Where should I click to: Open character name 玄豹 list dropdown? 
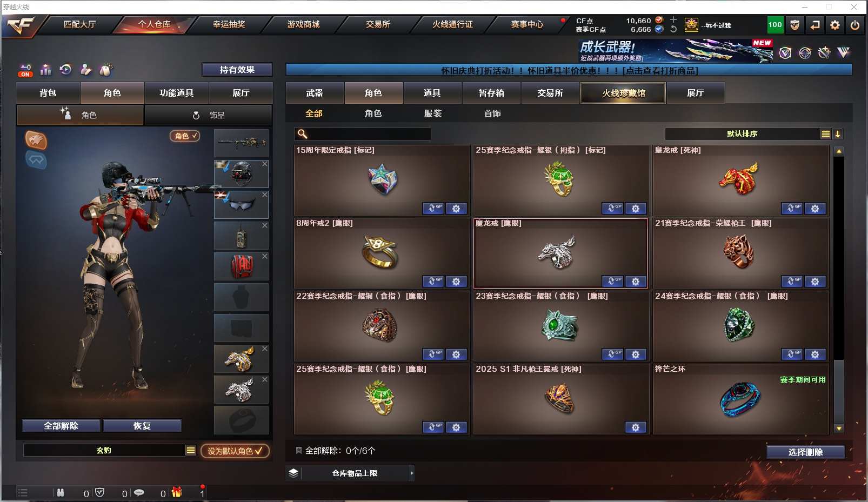190,450
